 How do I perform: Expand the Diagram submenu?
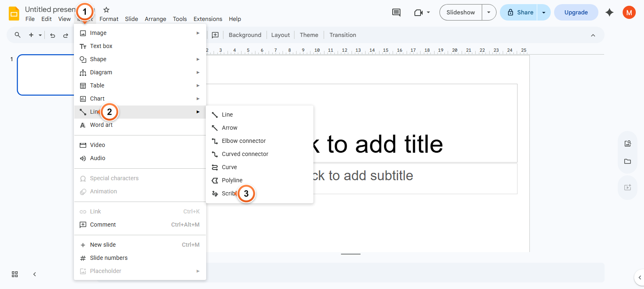click(140, 72)
